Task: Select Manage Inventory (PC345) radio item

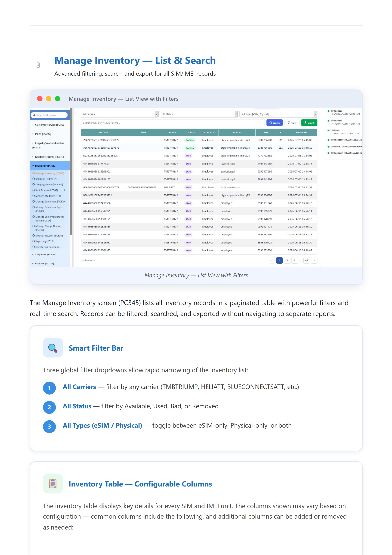Action: [x=48, y=173]
